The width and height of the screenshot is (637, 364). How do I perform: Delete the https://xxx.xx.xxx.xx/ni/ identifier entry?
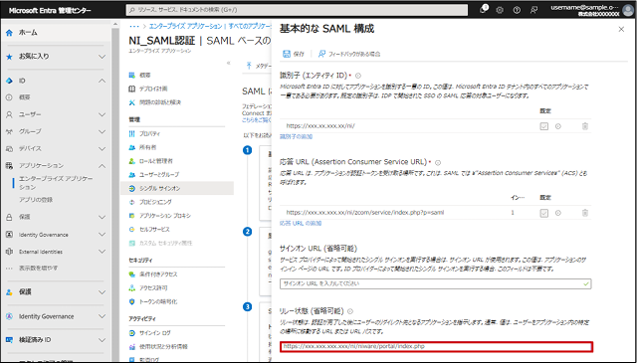click(585, 126)
